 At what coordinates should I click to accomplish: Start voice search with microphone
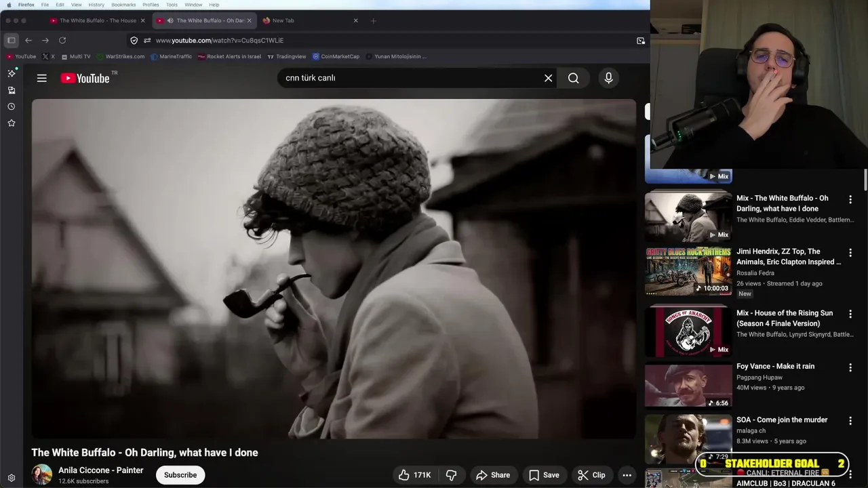pyautogui.click(x=608, y=78)
